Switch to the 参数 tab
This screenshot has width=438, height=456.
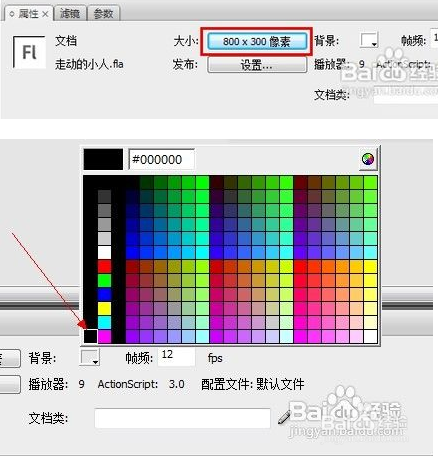pyautogui.click(x=103, y=14)
